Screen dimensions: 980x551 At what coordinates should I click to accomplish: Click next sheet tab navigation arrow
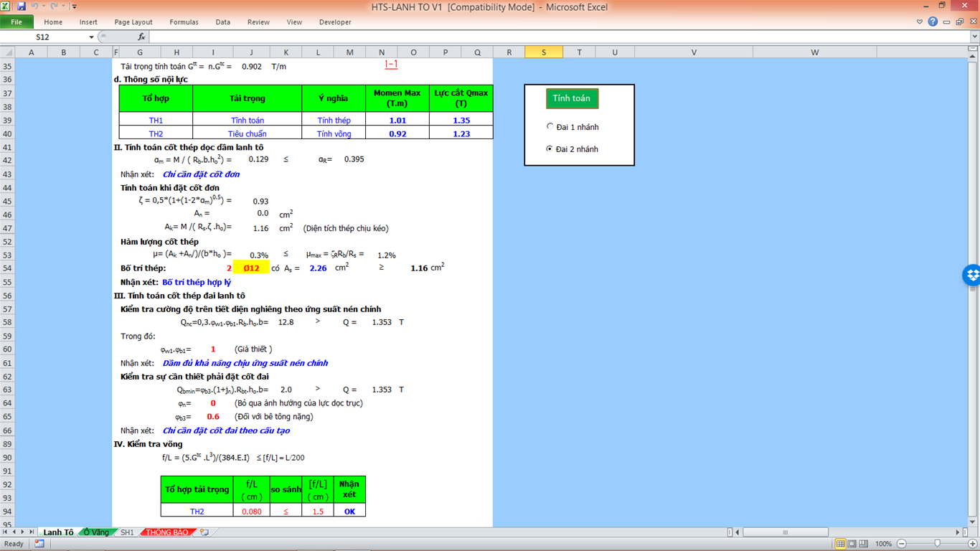23,532
